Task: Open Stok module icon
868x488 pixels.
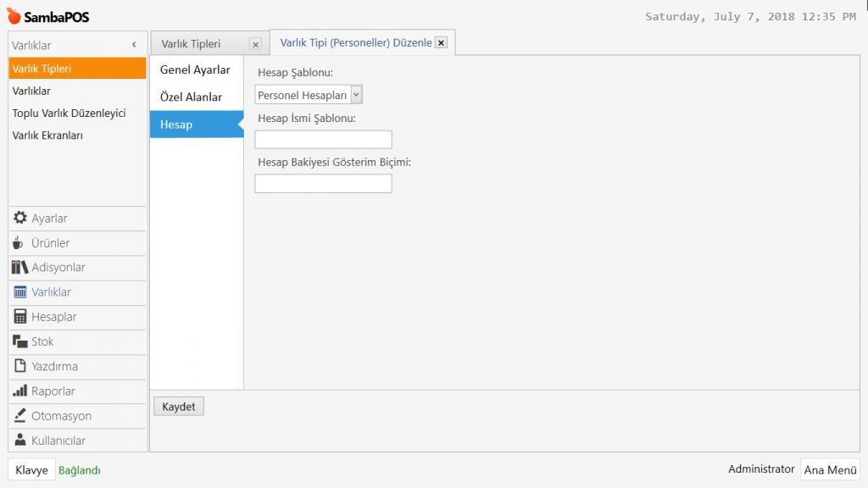Action: coord(20,341)
